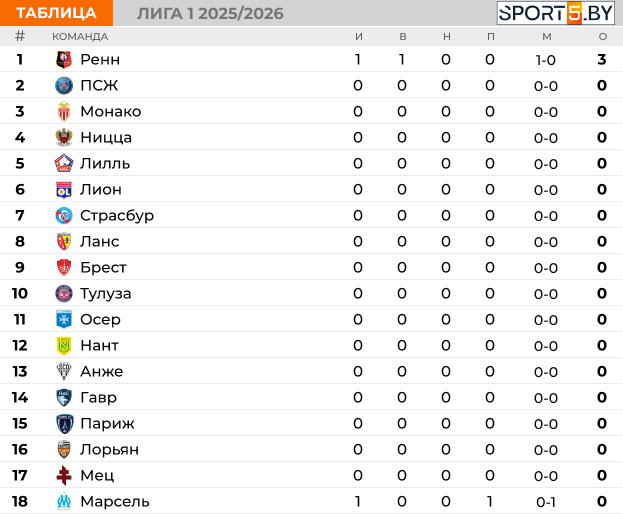The height and width of the screenshot is (514, 623).
Task: Click the PSG club logo
Action: pos(64,86)
